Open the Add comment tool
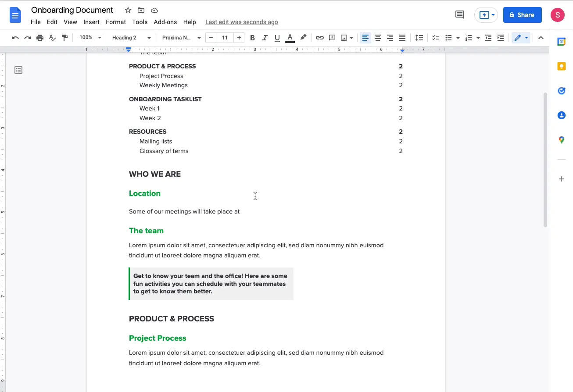The width and height of the screenshot is (573, 392). coord(332,38)
